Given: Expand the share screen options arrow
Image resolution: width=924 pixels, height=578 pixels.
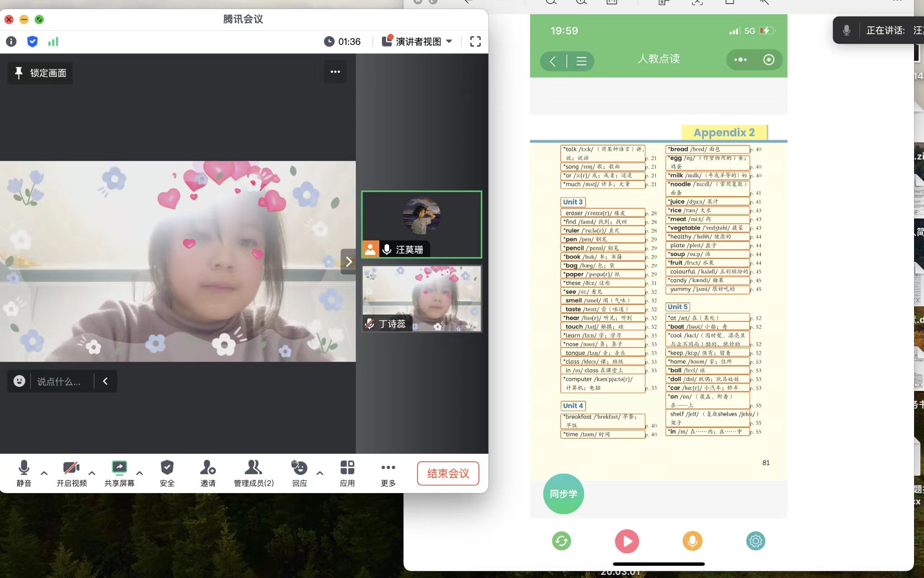Looking at the screenshot, I should [x=140, y=473].
